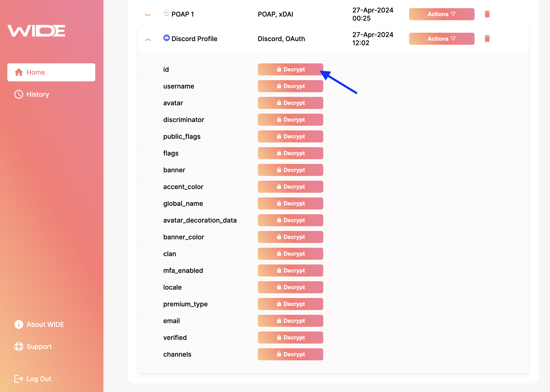Screen dimensions: 550x392
Task: Click the Home house icon
Action: [19, 72]
